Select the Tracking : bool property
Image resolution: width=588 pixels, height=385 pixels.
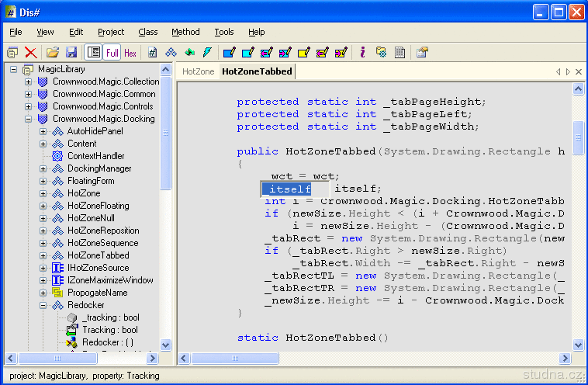(111, 330)
